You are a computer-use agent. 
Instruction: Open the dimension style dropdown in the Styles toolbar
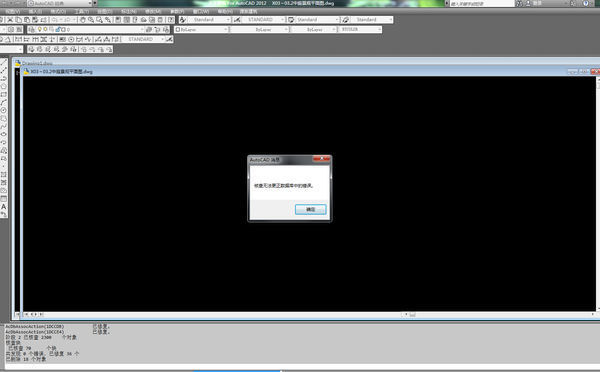click(264, 20)
